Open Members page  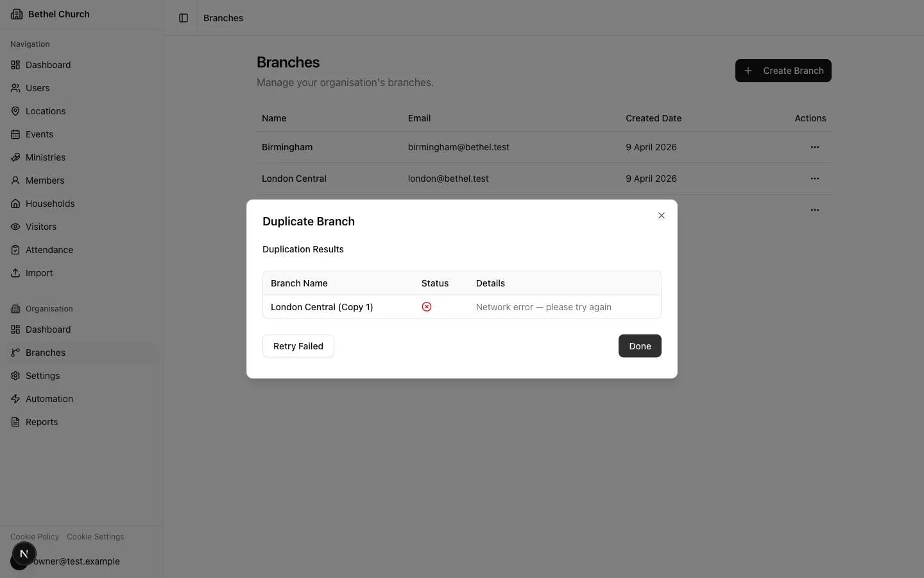82,180
